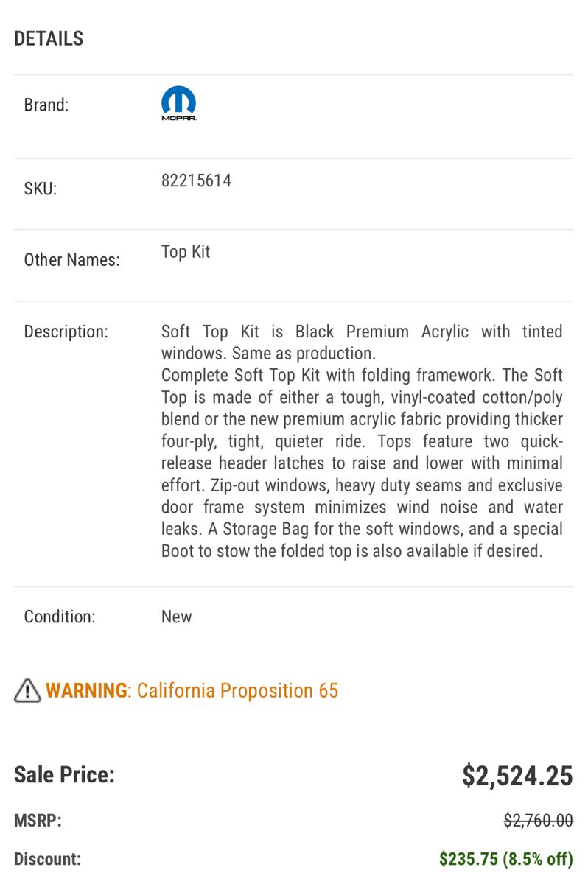Click the Mopar brand logo
This screenshot has height=884, width=588.
pos(179,104)
